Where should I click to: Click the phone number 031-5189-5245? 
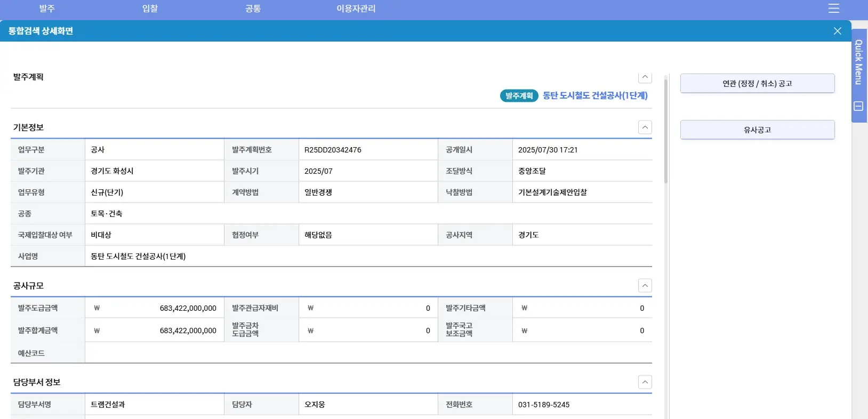coord(544,405)
